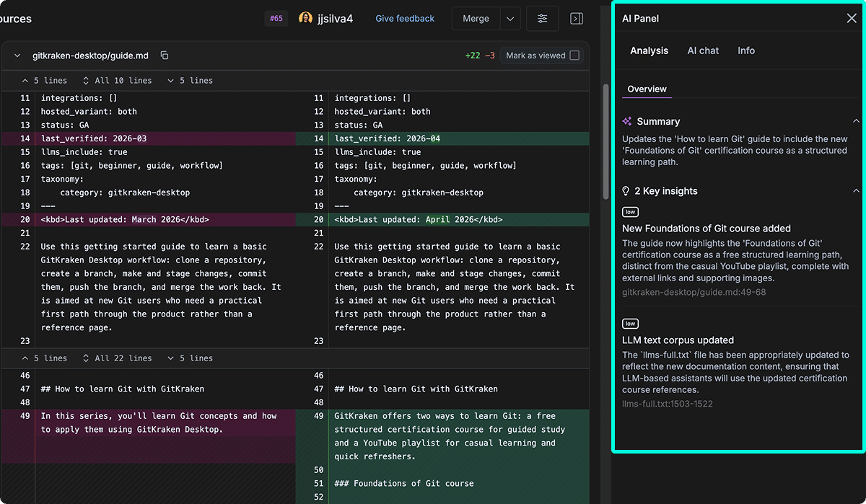866x504 pixels.
Task: Click the low badge above LLM corpus insight
Action: tap(630, 324)
